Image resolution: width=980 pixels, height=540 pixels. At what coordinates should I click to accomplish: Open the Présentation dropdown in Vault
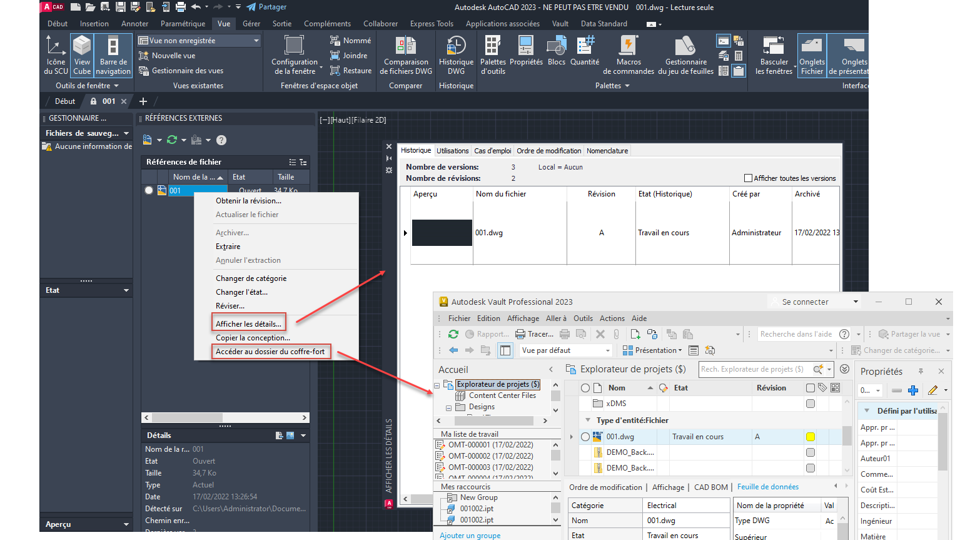coord(652,350)
